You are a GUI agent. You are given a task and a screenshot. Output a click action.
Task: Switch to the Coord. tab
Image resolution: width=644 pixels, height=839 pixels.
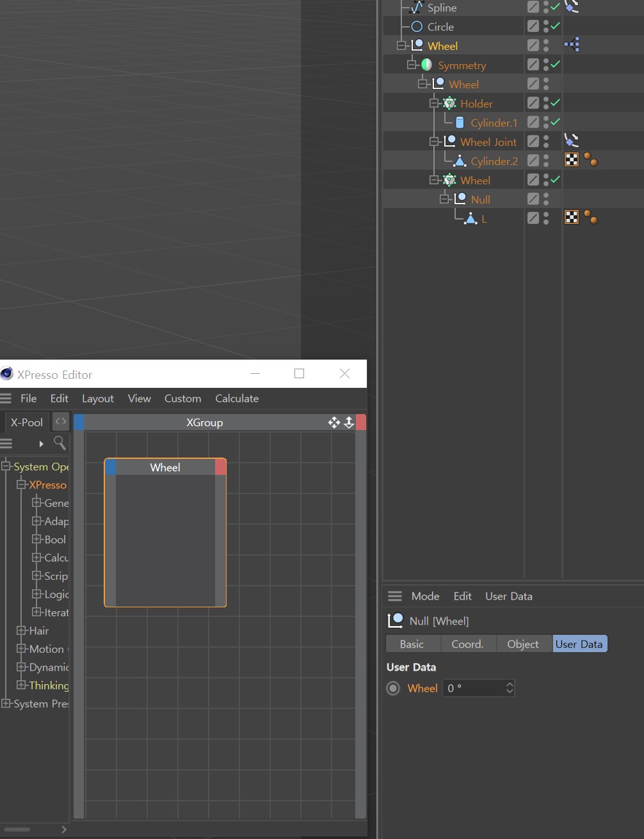(x=467, y=644)
